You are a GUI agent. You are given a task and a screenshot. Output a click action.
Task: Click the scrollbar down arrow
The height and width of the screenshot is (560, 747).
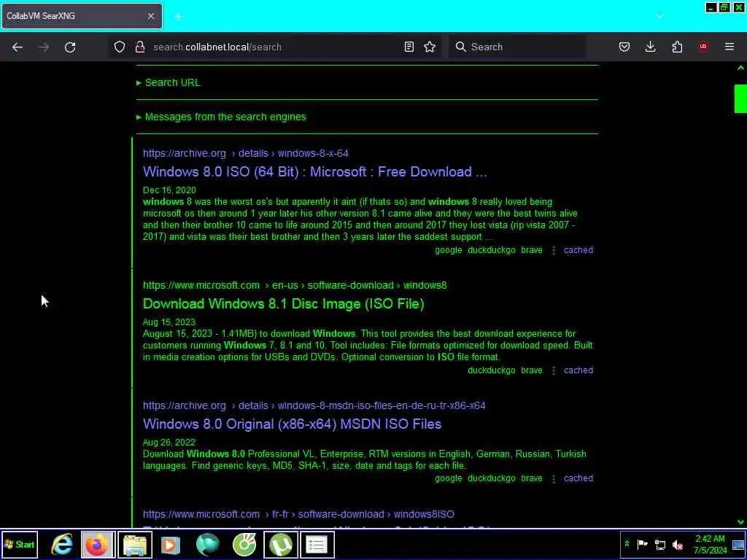740,522
